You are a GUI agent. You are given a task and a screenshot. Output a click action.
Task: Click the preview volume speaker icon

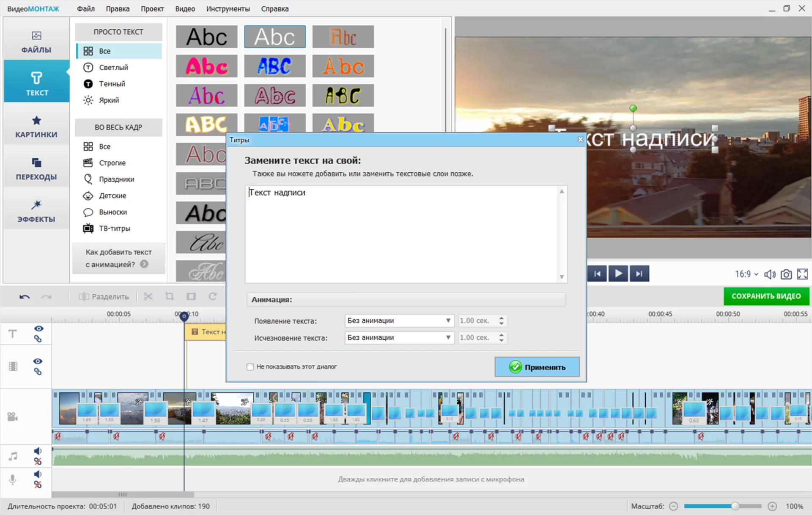coord(769,274)
